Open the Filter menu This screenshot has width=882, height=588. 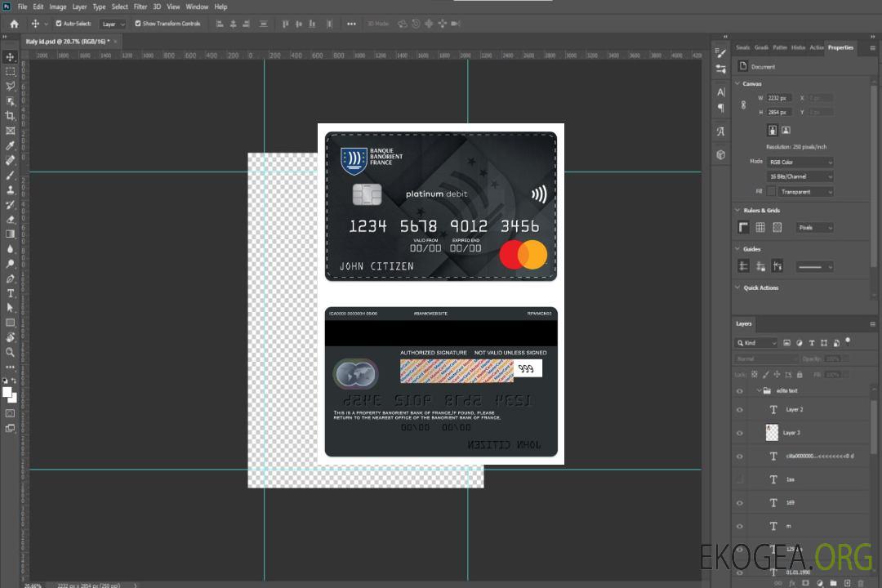(140, 7)
